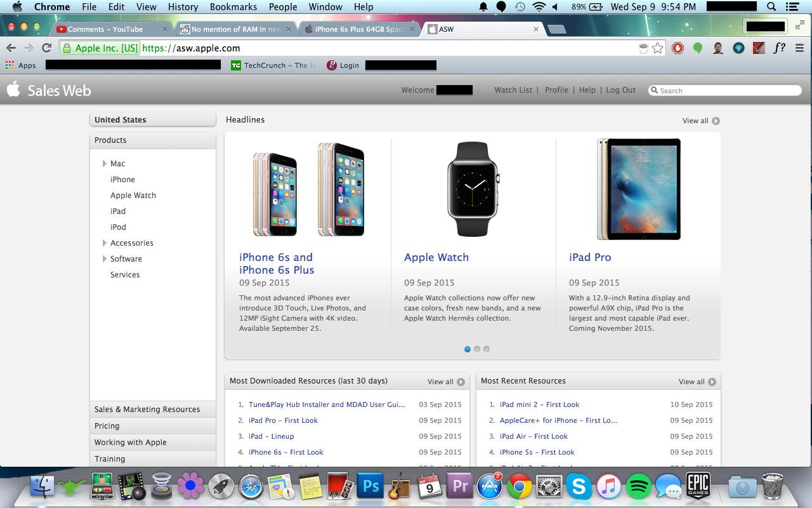Click the Log Out link
The width and height of the screenshot is (812, 508).
(620, 90)
